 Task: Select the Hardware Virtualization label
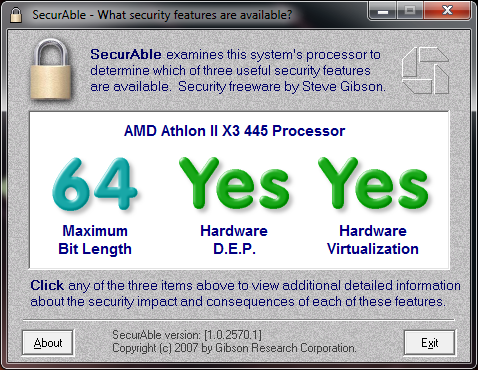[373, 240]
